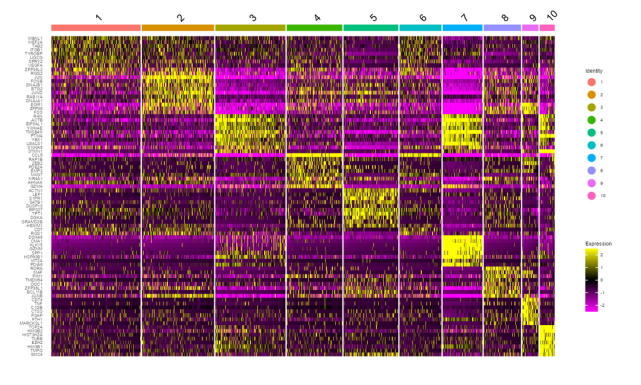Click the cluster 4 heatmap column block
Screen dimensions: 641x385
point(314,196)
